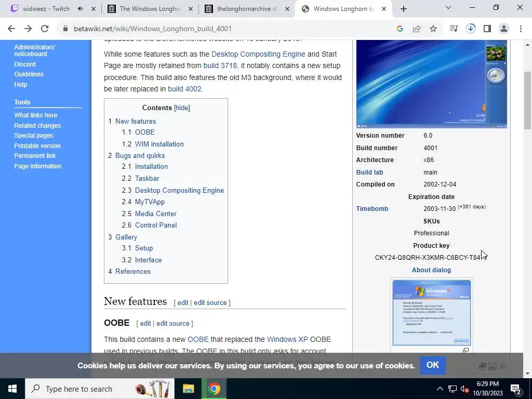Viewport: 532px width, 399px height.
Task: Open Page information link
Action: point(37,166)
